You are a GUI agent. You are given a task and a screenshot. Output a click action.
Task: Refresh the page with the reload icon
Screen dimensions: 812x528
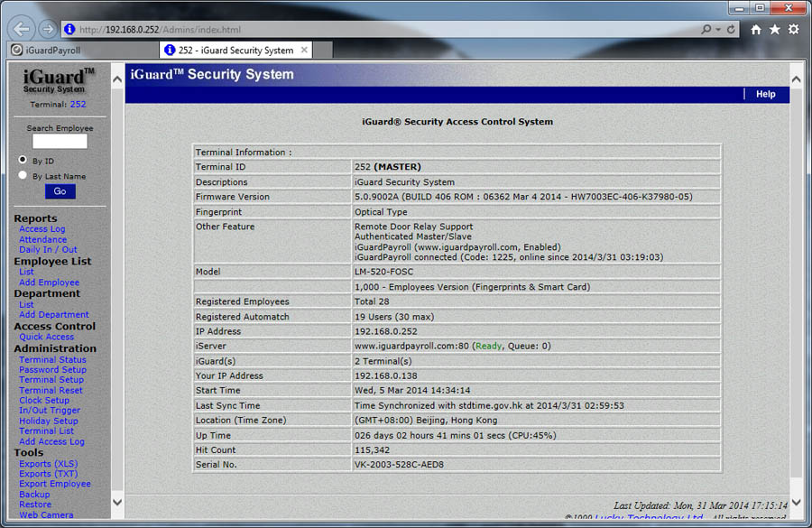pos(731,30)
